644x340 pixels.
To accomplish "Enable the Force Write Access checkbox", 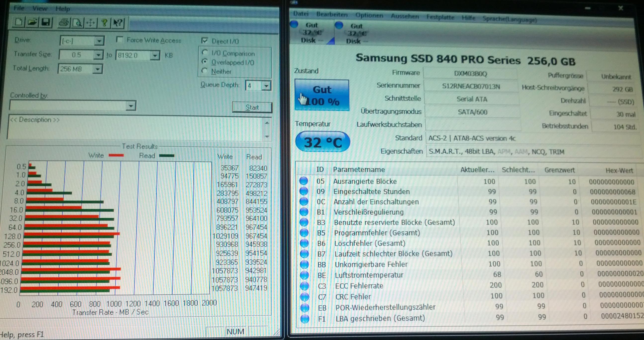I will point(120,40).
